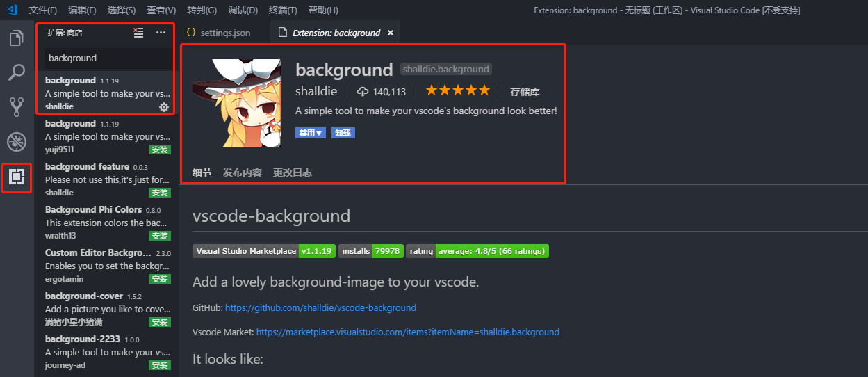Open the 编辑(E) menu

[x=82, y=10]
